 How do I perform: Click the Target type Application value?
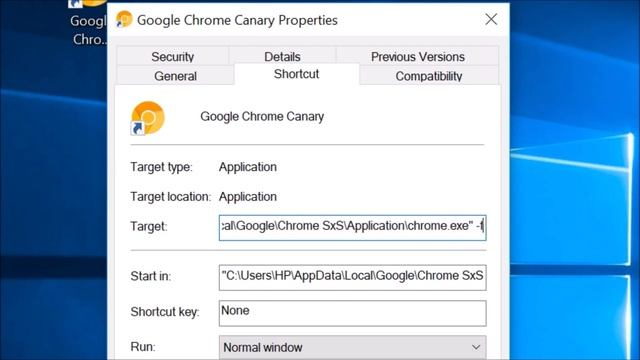[248, 167]
